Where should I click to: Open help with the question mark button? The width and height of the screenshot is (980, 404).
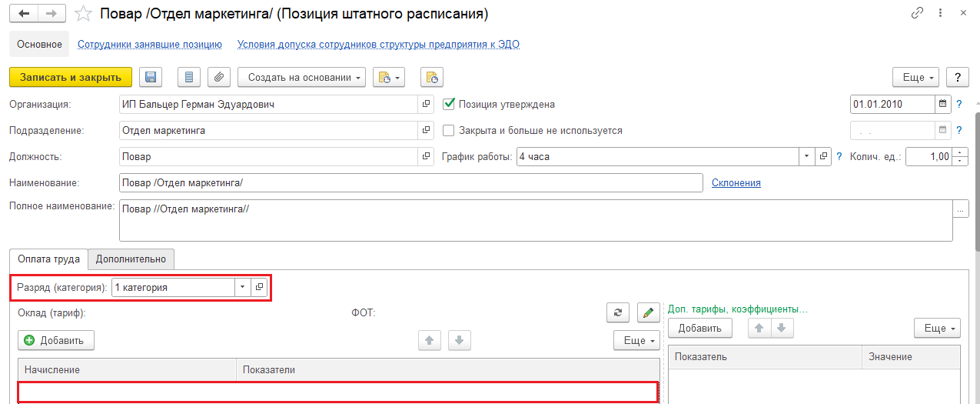tap(957, 77)
